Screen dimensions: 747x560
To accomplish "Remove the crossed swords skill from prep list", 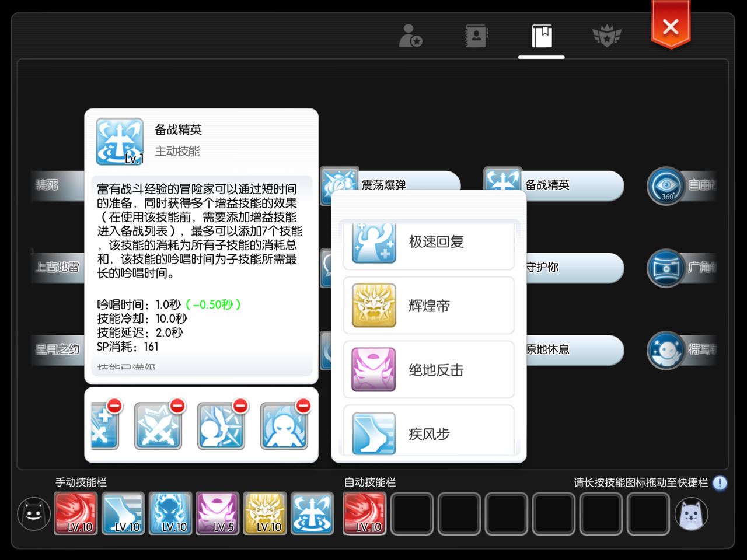I will tap(177, 405).
